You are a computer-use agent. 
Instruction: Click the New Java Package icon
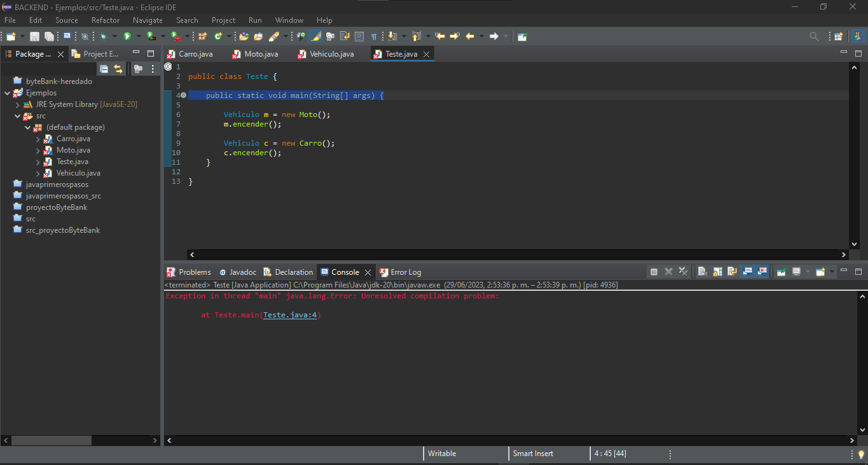click(202, 36)
